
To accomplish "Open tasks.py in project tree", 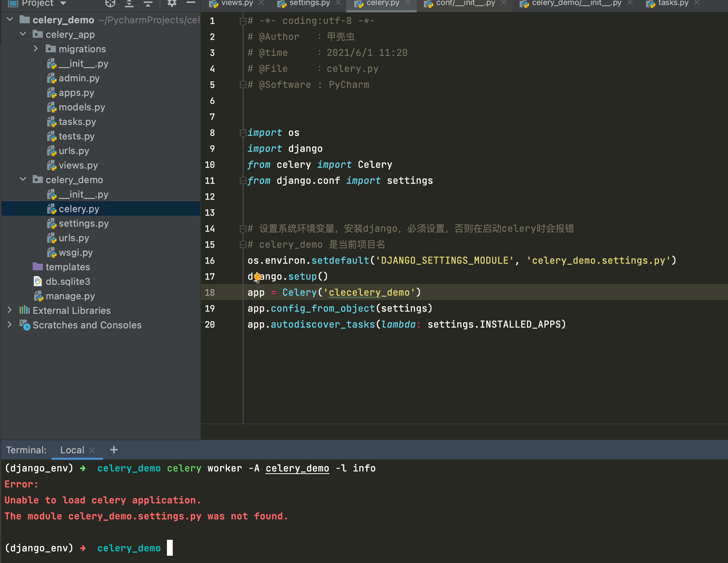I will 77,122.
